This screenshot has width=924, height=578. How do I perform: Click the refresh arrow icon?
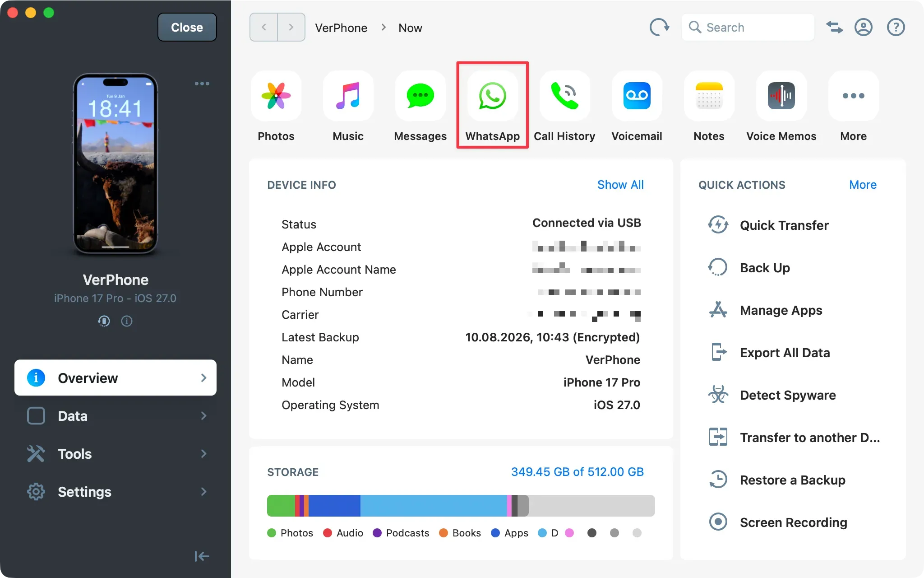coord(659,27)
